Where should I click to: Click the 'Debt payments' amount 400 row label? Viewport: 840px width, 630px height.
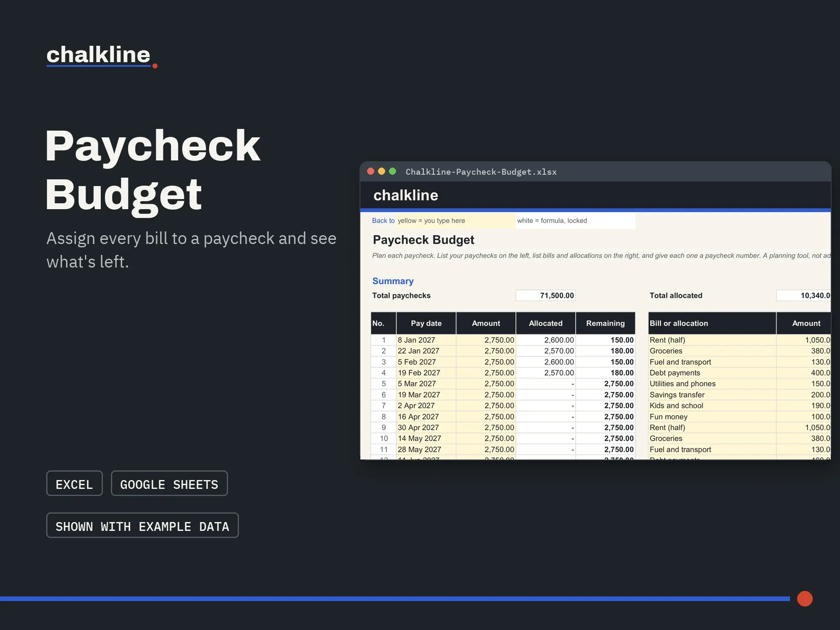coord(712,373)
